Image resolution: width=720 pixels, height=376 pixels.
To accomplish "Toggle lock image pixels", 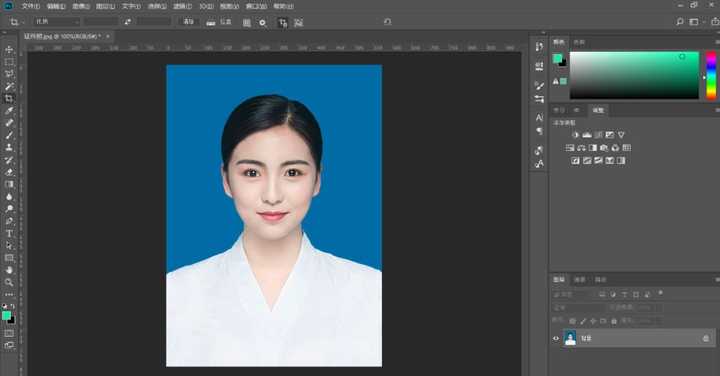I will pyautogui.click(x=583, y=321).
